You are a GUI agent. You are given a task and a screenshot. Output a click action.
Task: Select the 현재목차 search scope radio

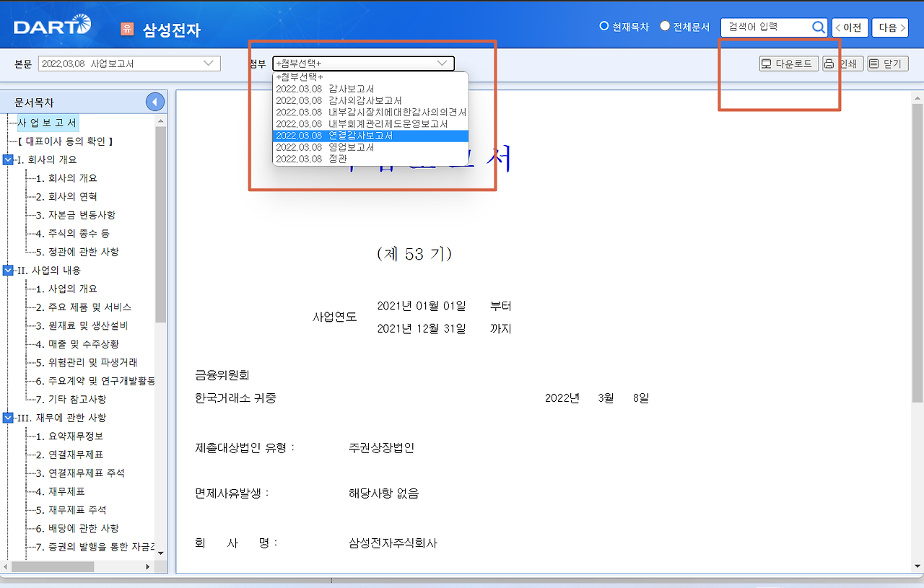[x=605, y=26]
